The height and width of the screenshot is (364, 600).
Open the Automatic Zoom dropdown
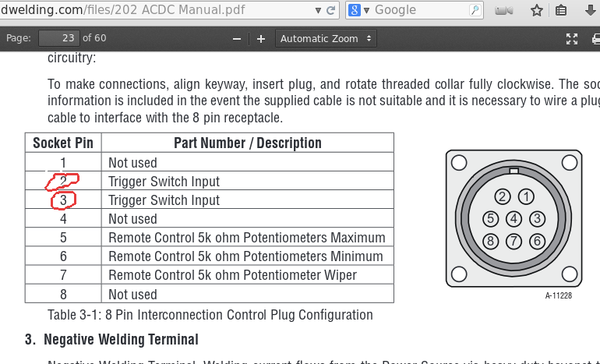point(325,38)
